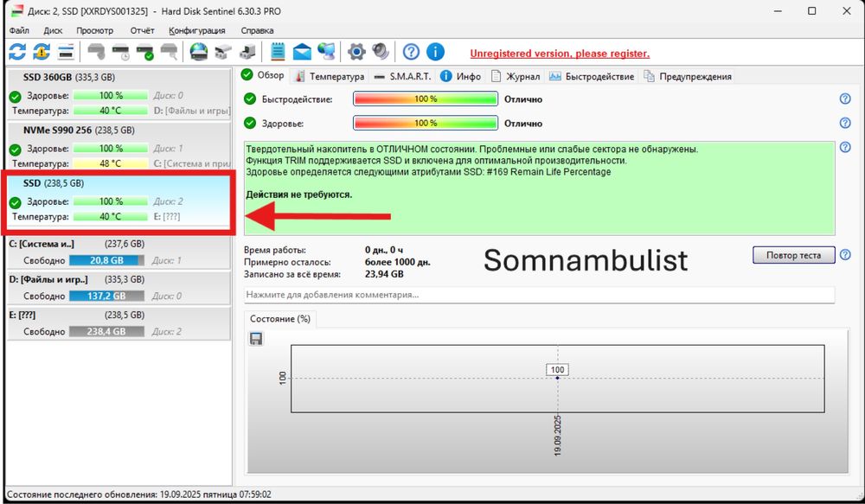Click the disk with magnifier toolbar icon
This screenshot has height=504, width=865.
point(169,52)
